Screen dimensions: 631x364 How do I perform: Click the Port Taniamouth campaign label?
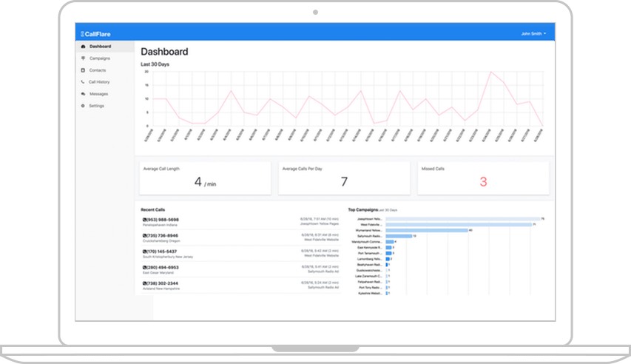click(370, 253)
